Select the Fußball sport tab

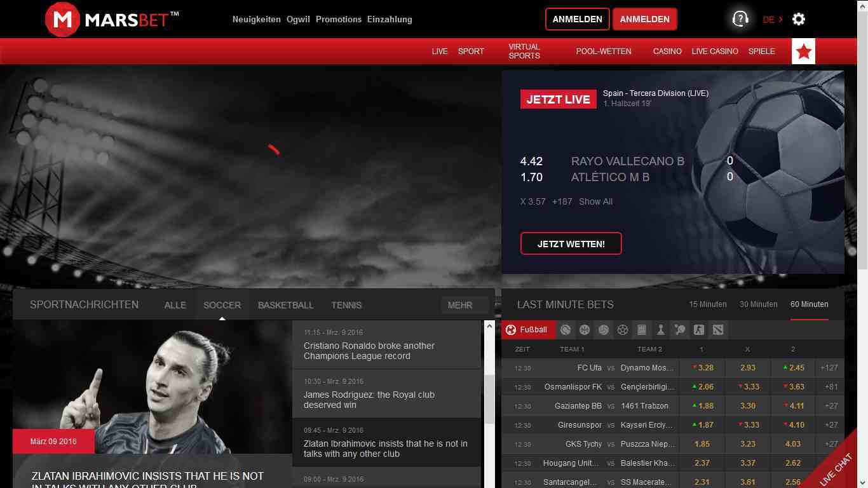coord(528,330)
